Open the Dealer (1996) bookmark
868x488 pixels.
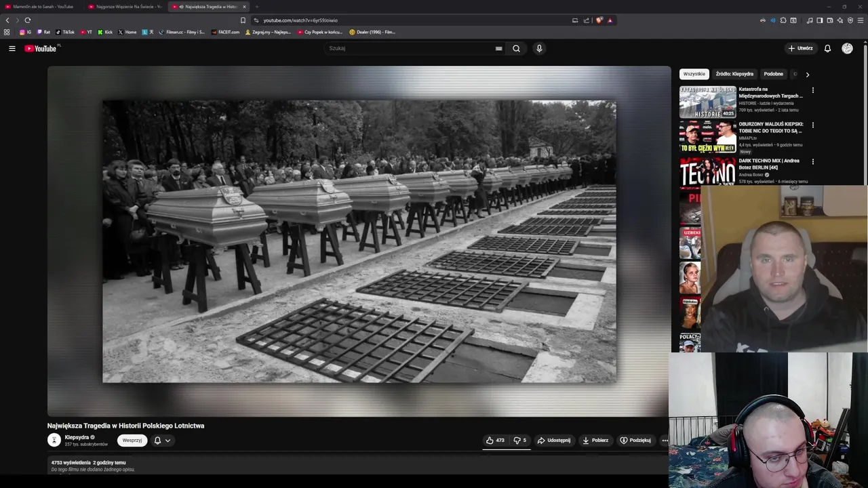(372, 32)
